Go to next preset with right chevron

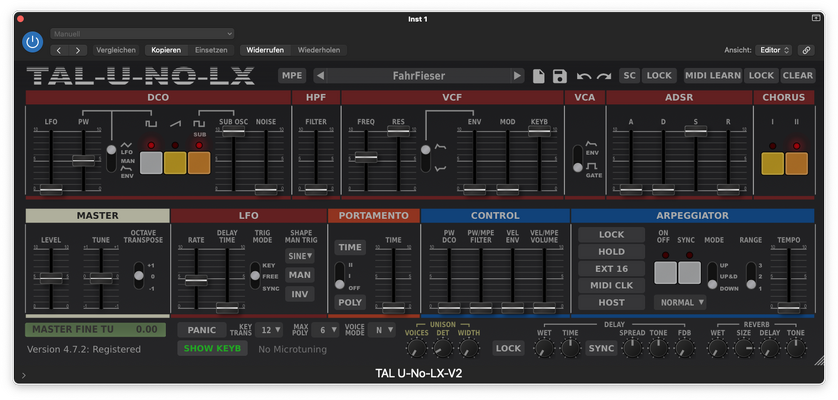click(x=77, y=50)
